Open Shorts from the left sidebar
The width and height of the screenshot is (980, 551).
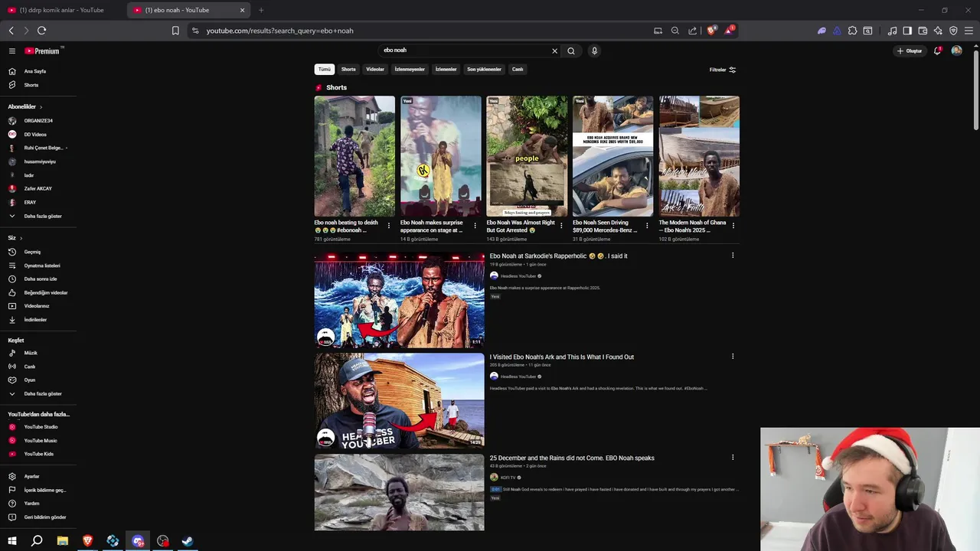[x=38, y=85]
